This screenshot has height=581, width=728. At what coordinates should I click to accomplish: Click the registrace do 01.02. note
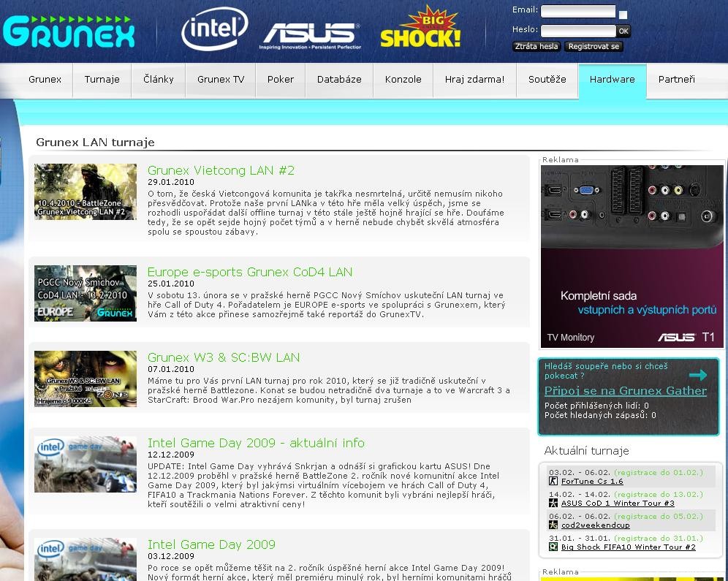click(659, 472)
